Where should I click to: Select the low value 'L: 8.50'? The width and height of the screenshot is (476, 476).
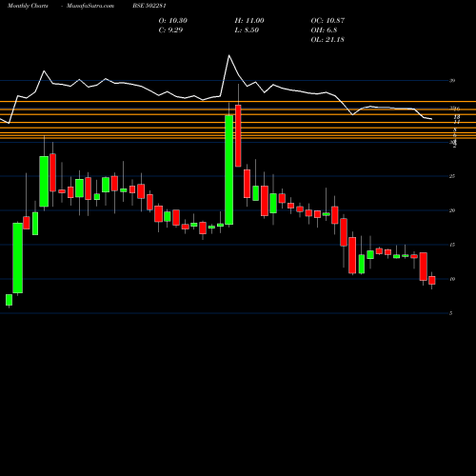pos(247,30)
